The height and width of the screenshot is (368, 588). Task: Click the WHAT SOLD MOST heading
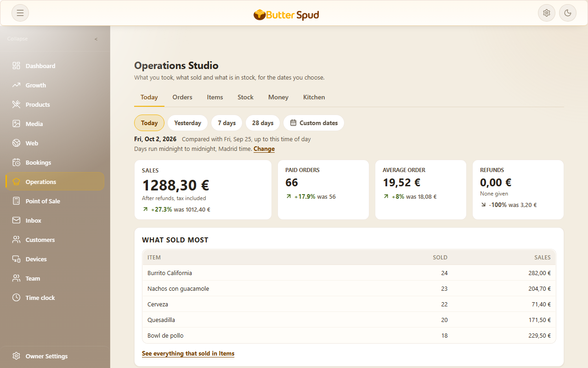175,240
